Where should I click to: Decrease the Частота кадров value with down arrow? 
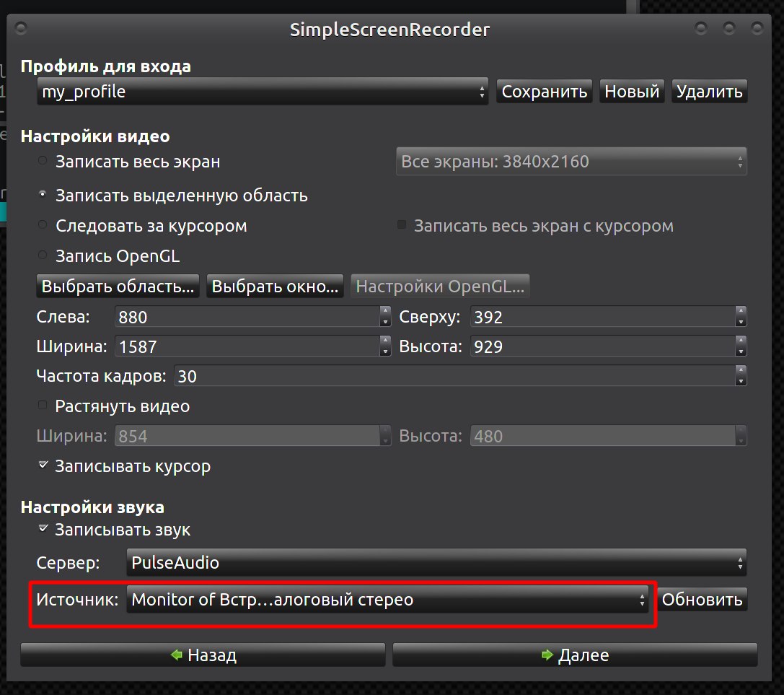tap(741, 381)
